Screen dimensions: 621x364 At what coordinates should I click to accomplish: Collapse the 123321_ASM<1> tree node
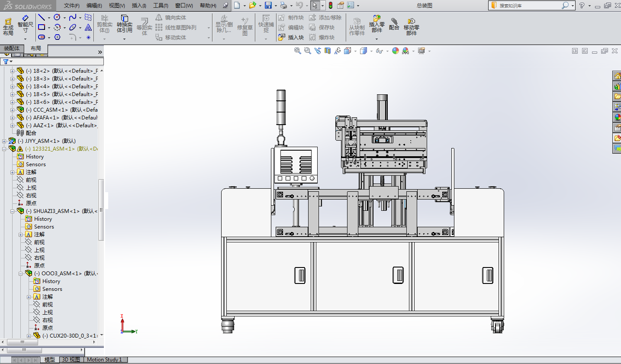(x=4, y=149)
